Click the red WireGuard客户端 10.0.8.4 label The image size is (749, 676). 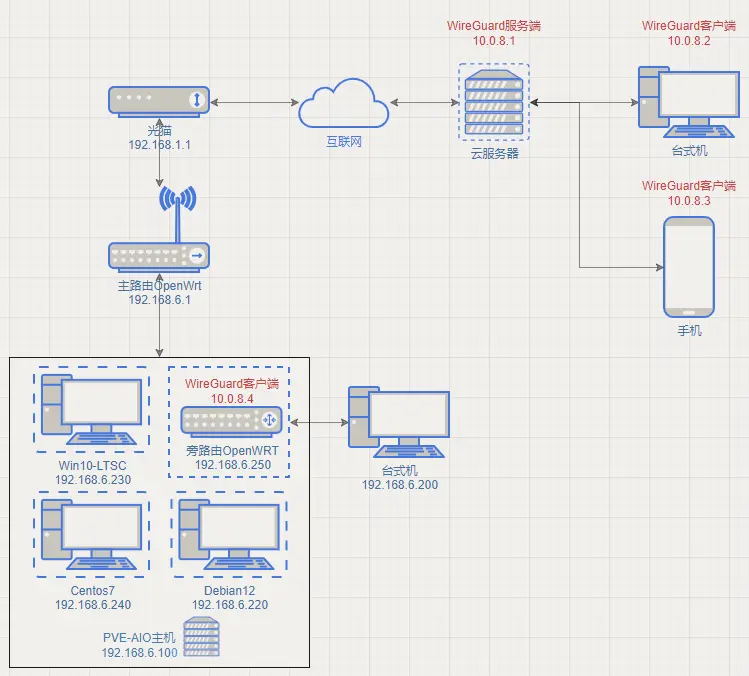point(231,390)
